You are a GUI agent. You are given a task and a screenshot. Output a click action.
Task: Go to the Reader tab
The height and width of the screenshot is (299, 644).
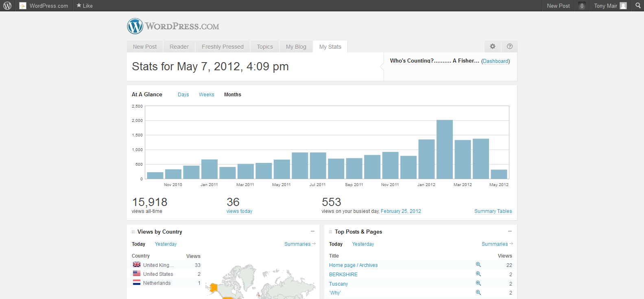coord(179,47)
